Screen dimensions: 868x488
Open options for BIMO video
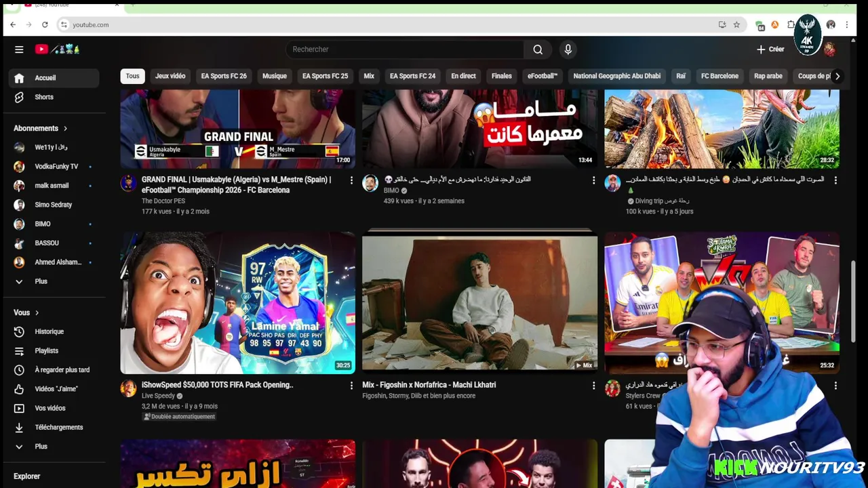click(x=593, y=180)
